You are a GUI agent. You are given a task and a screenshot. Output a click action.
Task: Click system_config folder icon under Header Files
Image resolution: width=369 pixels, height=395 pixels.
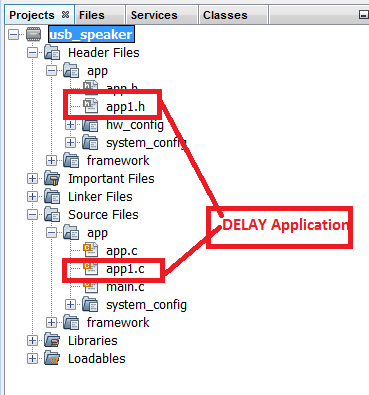click(90, 143)
